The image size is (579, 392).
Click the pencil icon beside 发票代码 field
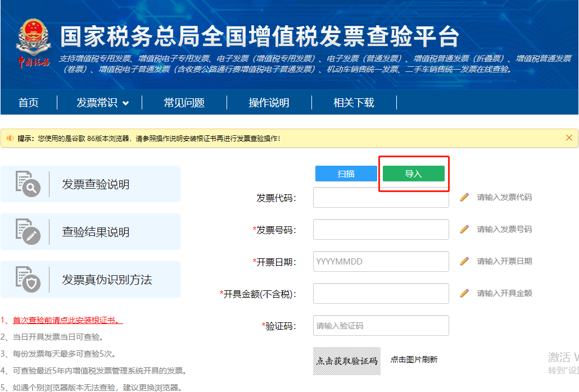coord(464,197)
